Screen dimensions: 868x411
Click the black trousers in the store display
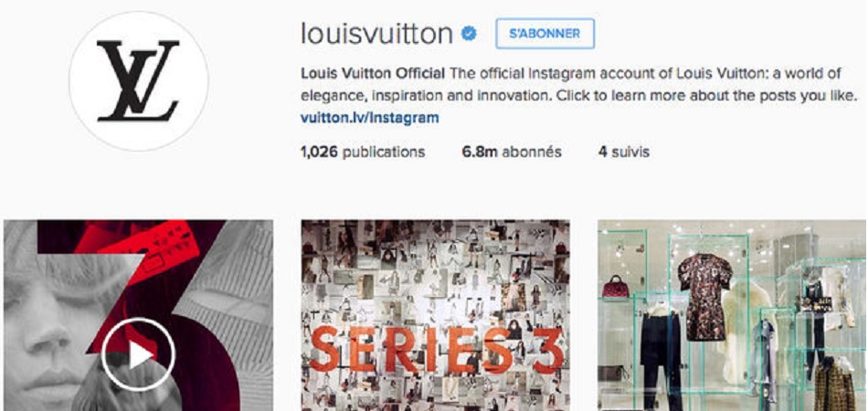660,360
